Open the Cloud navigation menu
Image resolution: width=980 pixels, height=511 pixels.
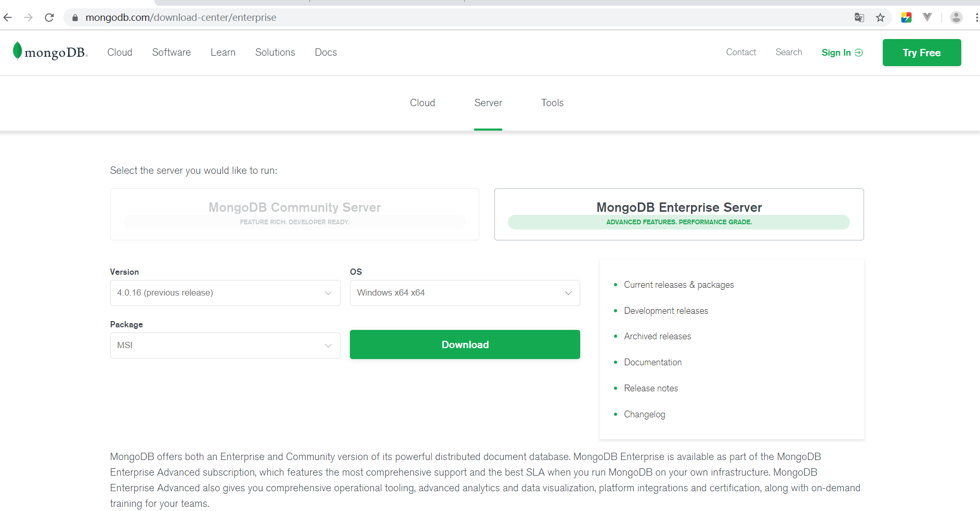[x=120, y=53]
